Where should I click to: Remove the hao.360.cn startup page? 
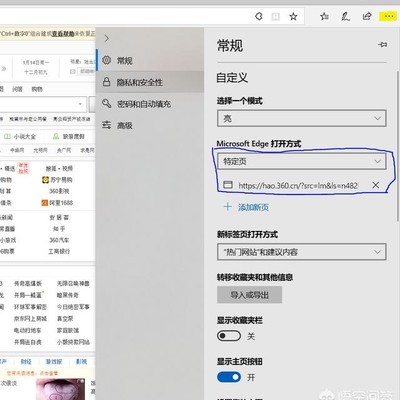pyautogui.click(x=376, y=185)
